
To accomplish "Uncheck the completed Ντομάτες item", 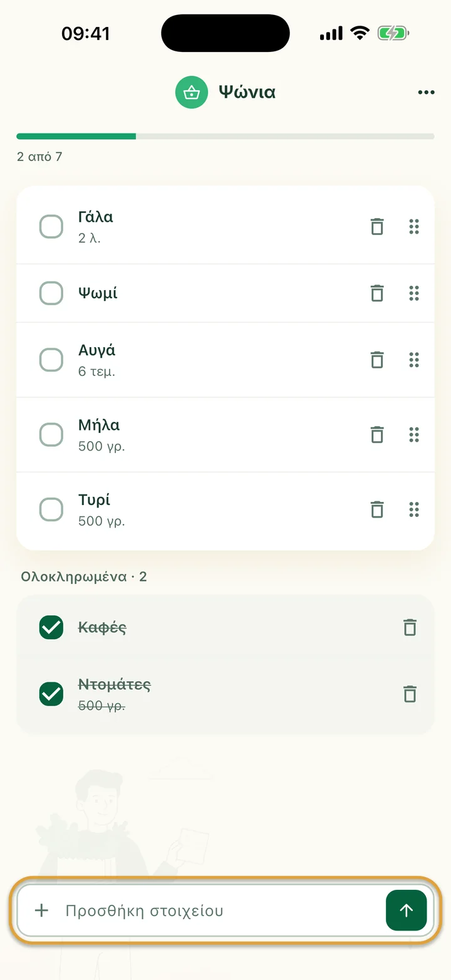I will tap(51, 694).
